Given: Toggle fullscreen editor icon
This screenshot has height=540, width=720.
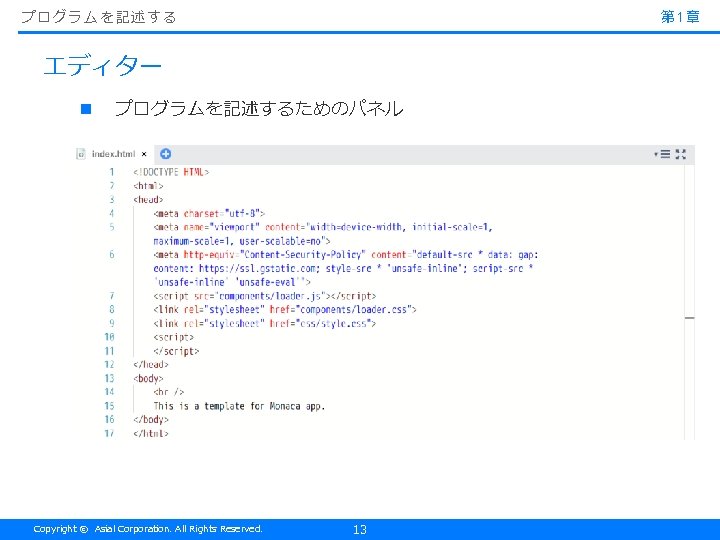Looking at the screenshot, I should (x=681, y=154).
